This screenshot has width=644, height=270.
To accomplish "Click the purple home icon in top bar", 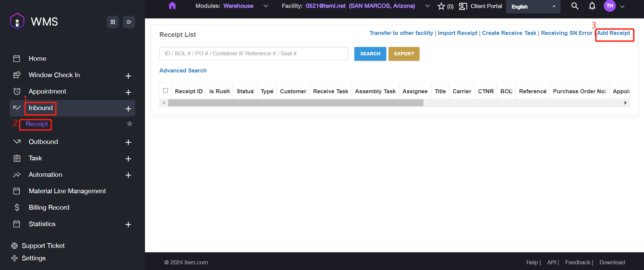I will [172, 6].
